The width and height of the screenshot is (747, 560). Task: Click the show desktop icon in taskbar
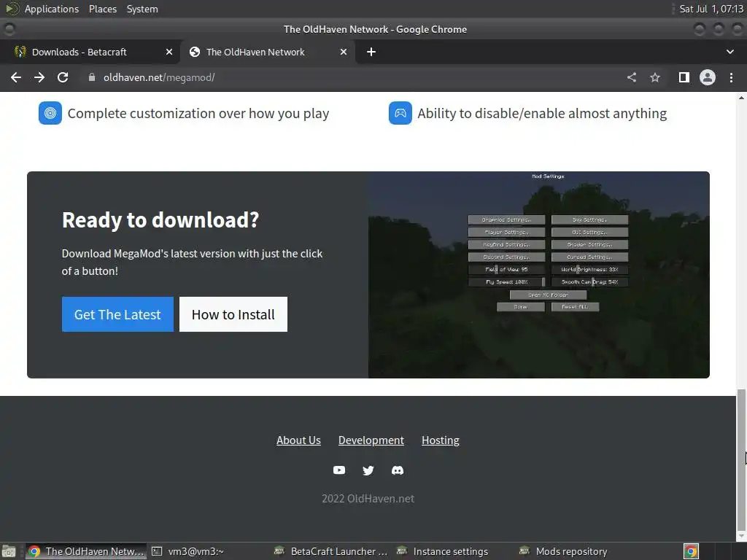coord(9,551)
